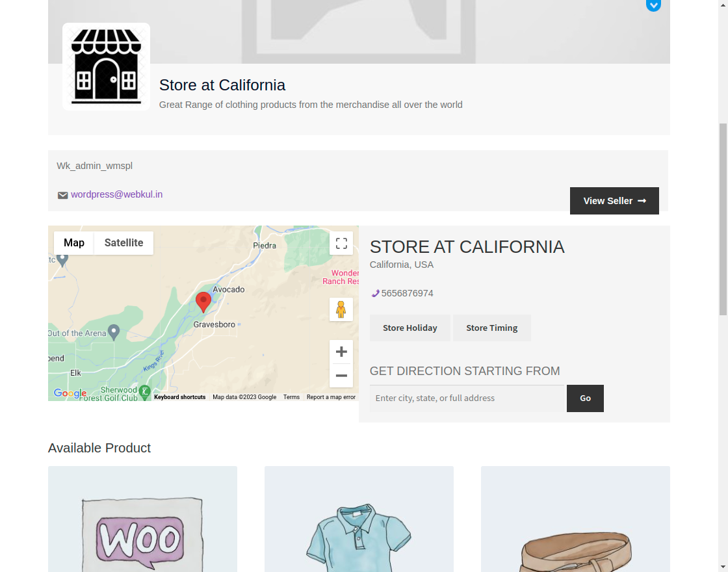Click the email envelope icon
Image resolution: width=728 pixels, height=572 pixels.
(x=62, y=195)
